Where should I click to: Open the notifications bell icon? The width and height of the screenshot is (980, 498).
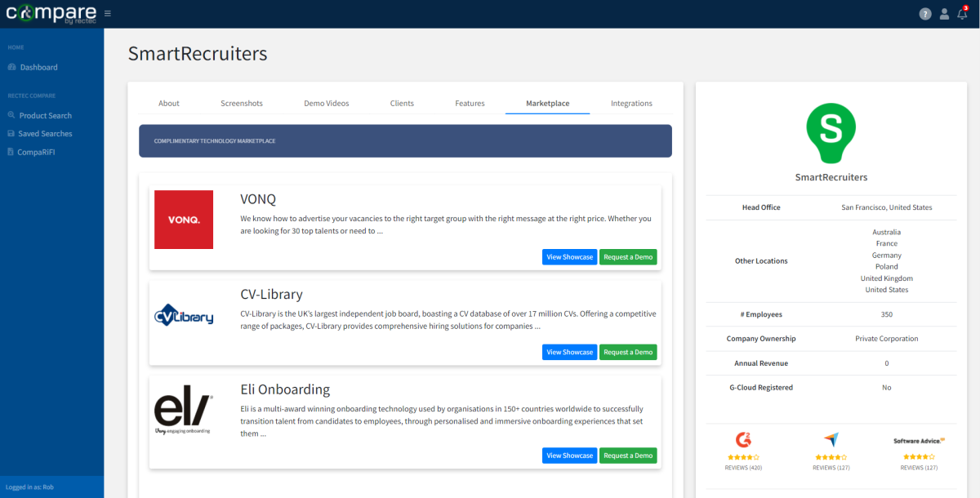962,14
